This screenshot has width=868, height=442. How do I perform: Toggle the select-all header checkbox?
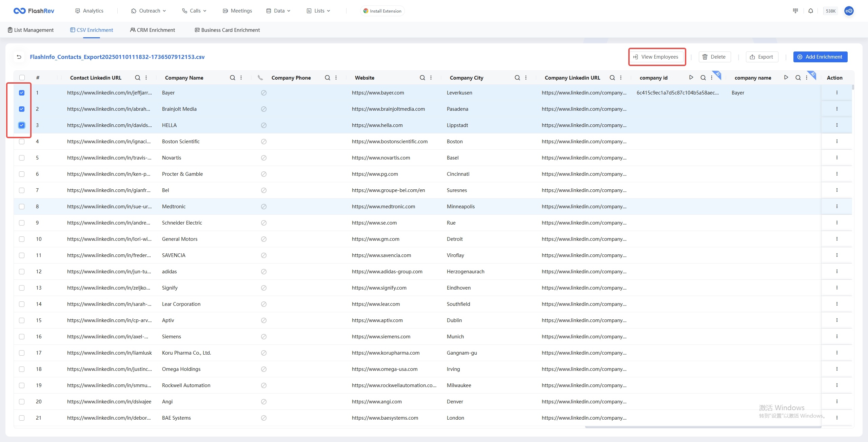point(22,78)
